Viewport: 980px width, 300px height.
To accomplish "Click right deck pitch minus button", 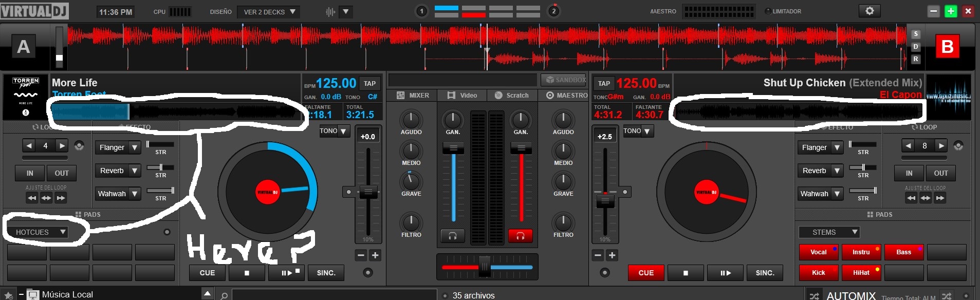I will pos(598,255).
